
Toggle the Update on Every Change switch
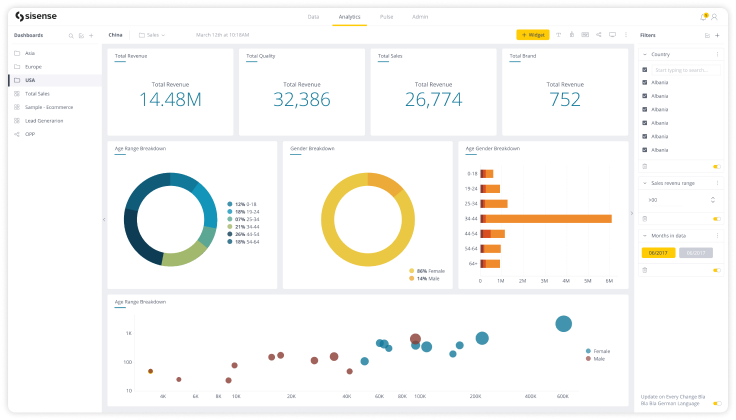(716, 402)
